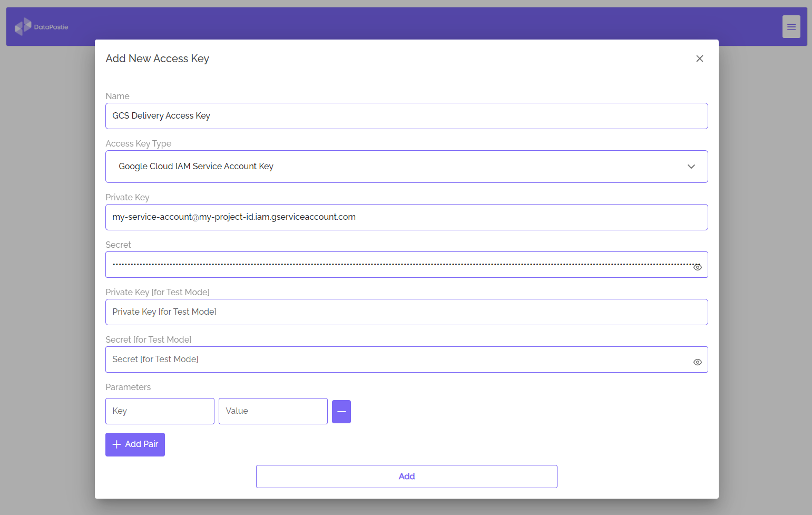Open the Access Key Type dropdown
The width and height of the screenshot is (812, 515).
(406, 167)
